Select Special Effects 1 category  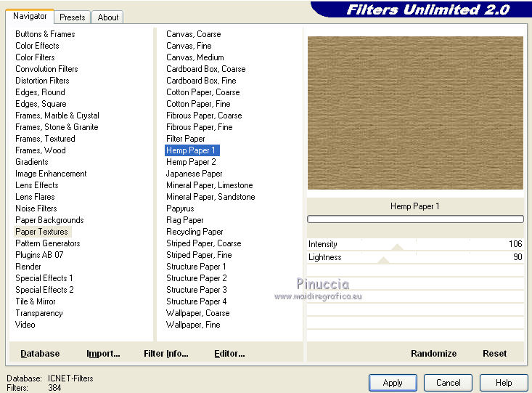coord(44,278)
